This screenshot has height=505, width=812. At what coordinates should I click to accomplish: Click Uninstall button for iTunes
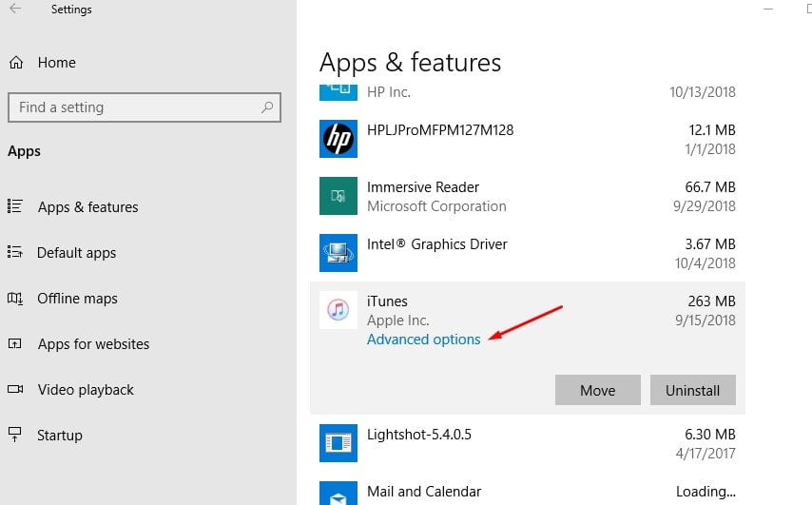(693, 390)
